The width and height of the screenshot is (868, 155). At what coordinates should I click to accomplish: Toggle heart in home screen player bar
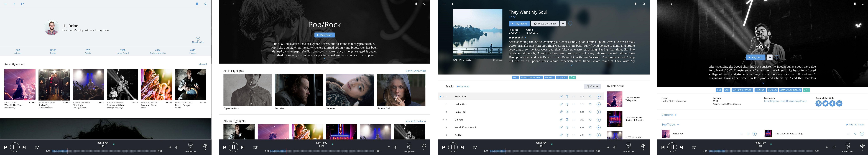[x=170, y=147]
